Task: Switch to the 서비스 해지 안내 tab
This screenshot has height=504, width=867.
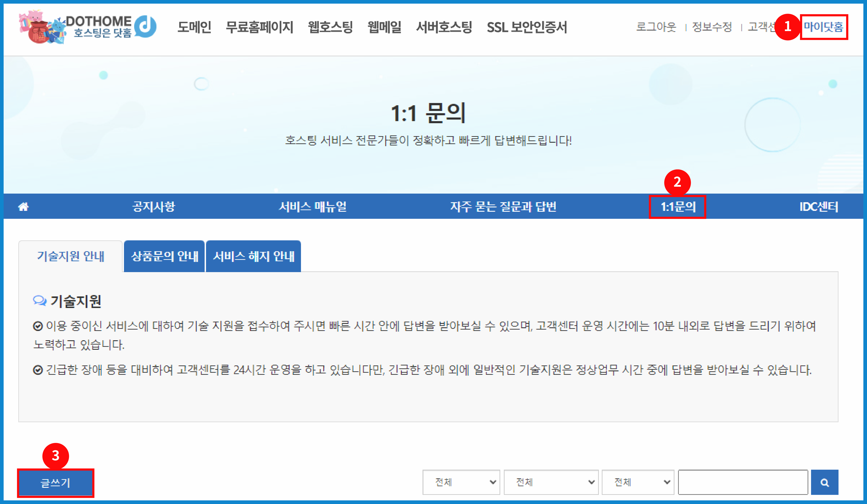Action: pos(253,256)
